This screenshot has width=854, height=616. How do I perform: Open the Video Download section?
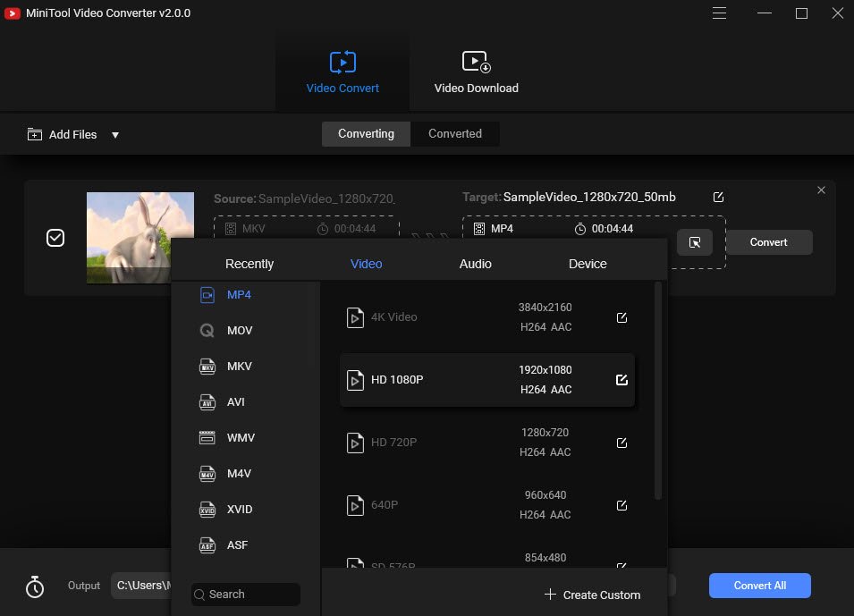click(x=476, y=72)
